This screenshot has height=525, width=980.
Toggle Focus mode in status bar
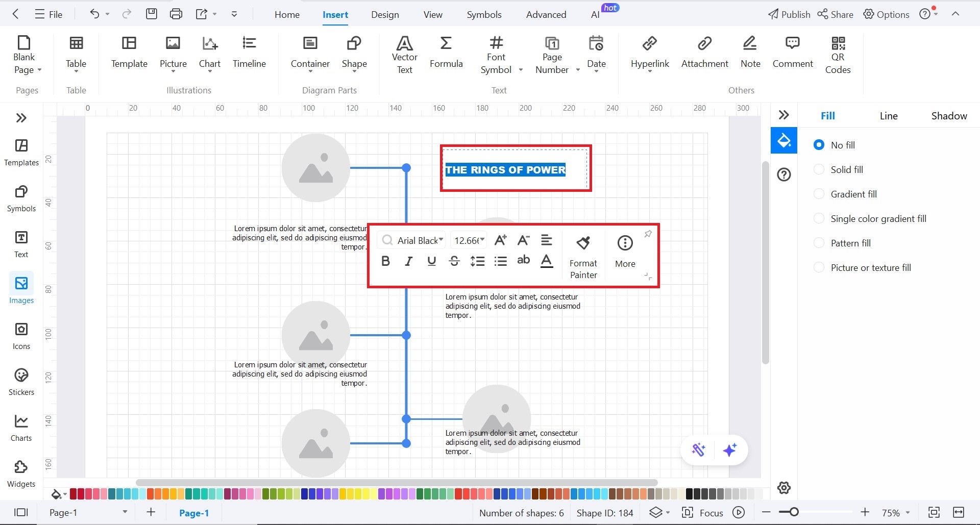[703, 513]
